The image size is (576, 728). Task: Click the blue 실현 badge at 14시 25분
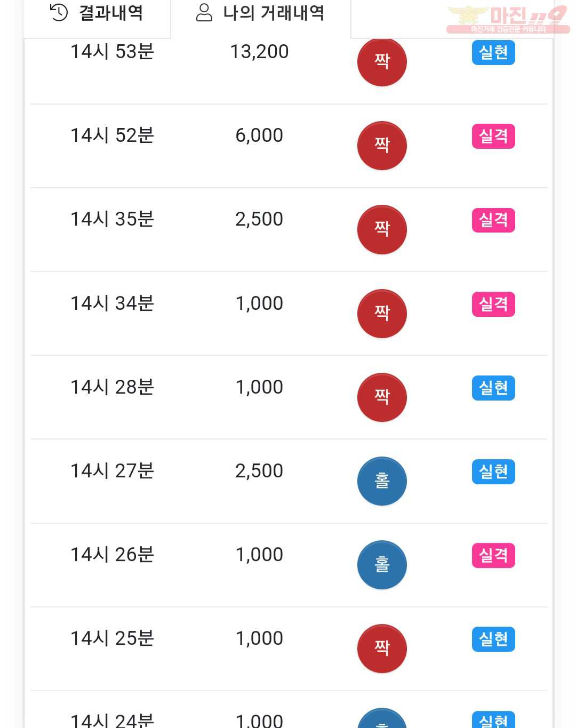(x=493, y=639)
